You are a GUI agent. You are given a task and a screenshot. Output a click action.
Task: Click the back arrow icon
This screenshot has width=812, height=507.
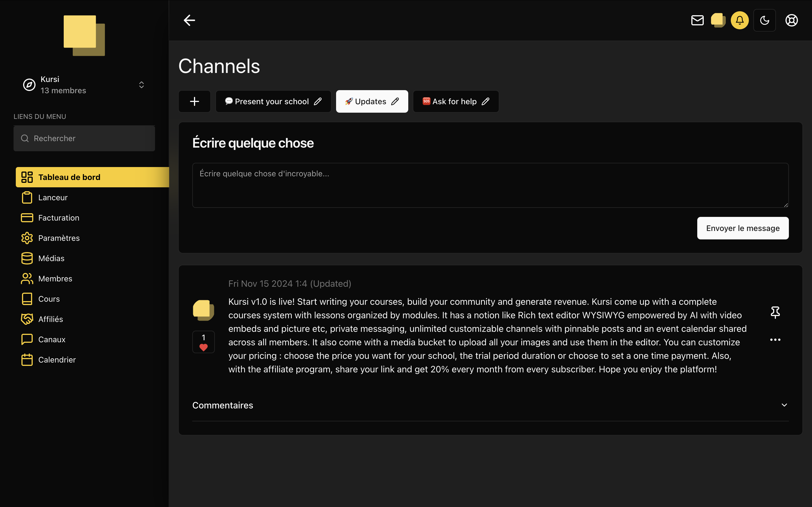pos(189,20)
